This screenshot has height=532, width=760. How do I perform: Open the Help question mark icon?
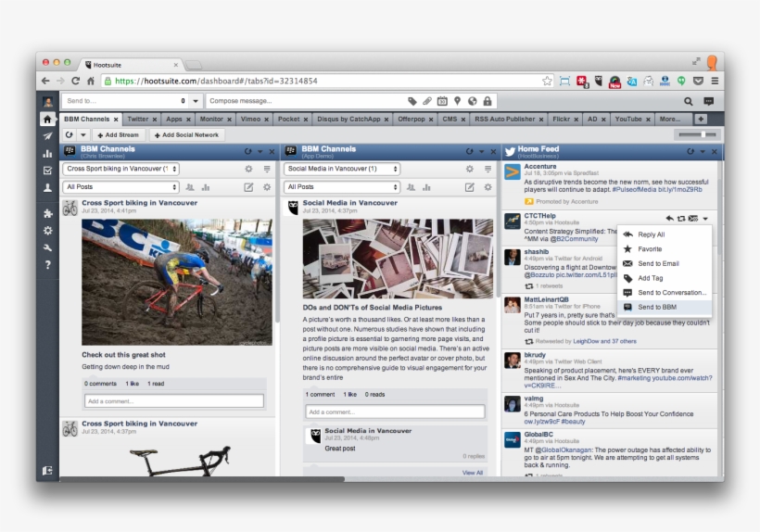pyautogui.click(x=47, y=265)
